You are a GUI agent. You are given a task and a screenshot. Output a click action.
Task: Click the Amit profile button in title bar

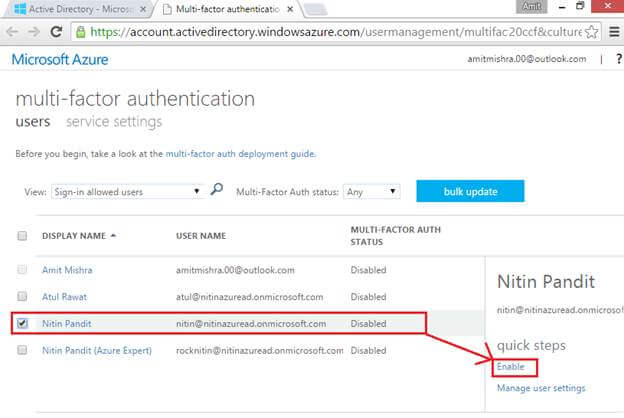531,6
